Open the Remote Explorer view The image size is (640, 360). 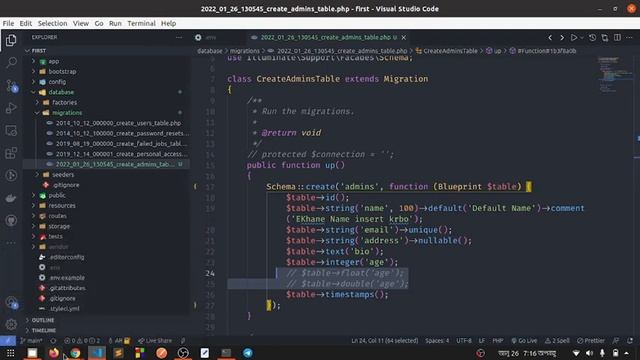tap(11, 131)
